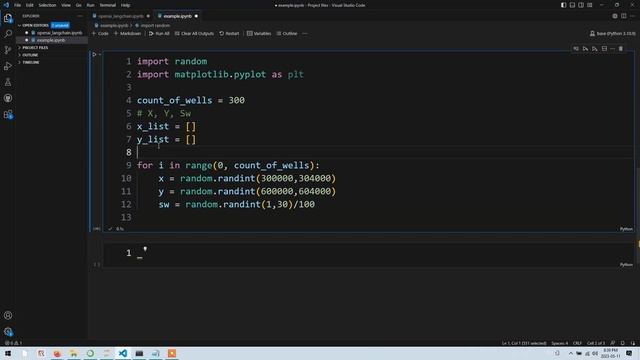Run cells above via cell toolbar
The height and width of the screenshot is (360, 640).
point(585,49)
